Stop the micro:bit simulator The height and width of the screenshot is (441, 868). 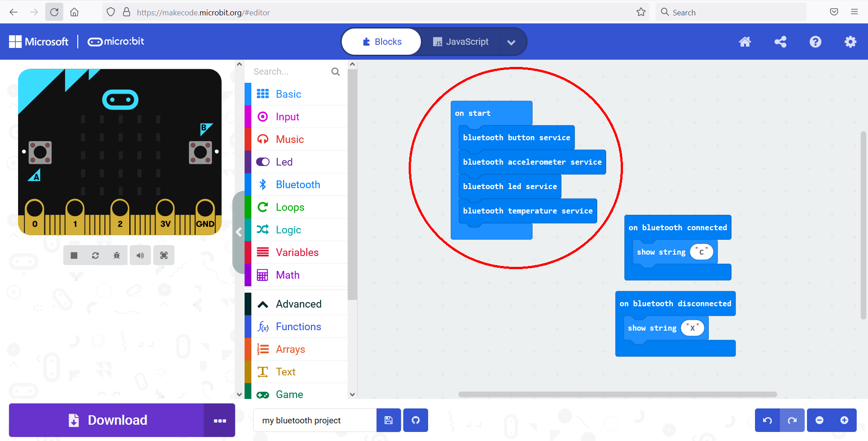(x=74, y=256)
